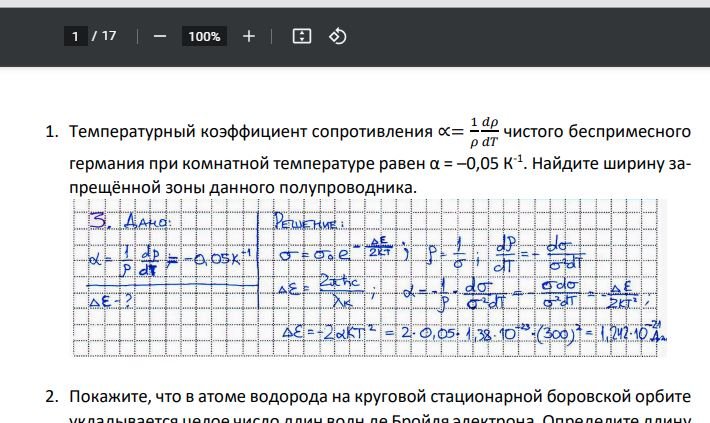Zoom in with the plus icon
Image resolution: width=710 pixels, height=423 pixels.
[x=249, y=36]
